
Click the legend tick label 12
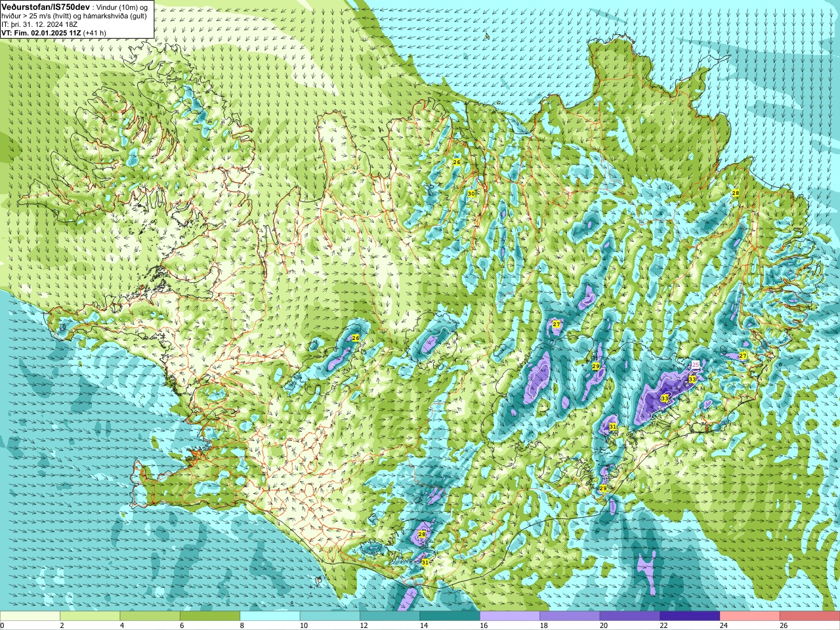coord(363,625)
